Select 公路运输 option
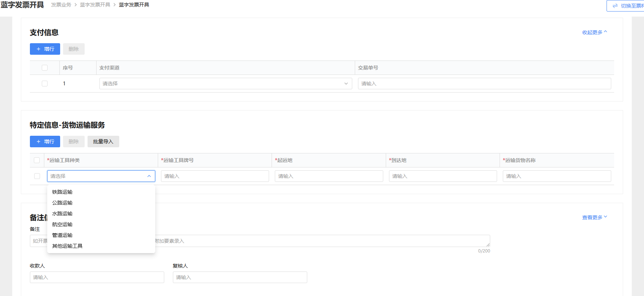 62,203
